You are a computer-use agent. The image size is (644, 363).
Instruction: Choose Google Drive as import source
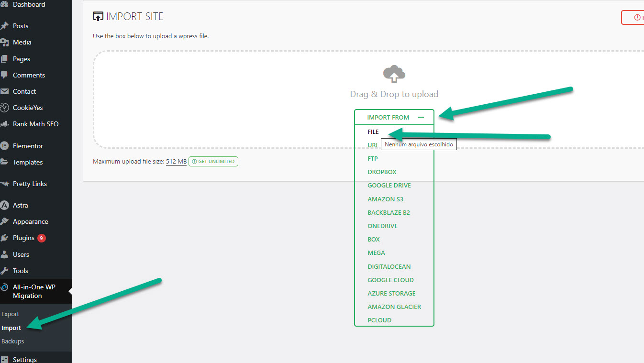click(389, 185)
